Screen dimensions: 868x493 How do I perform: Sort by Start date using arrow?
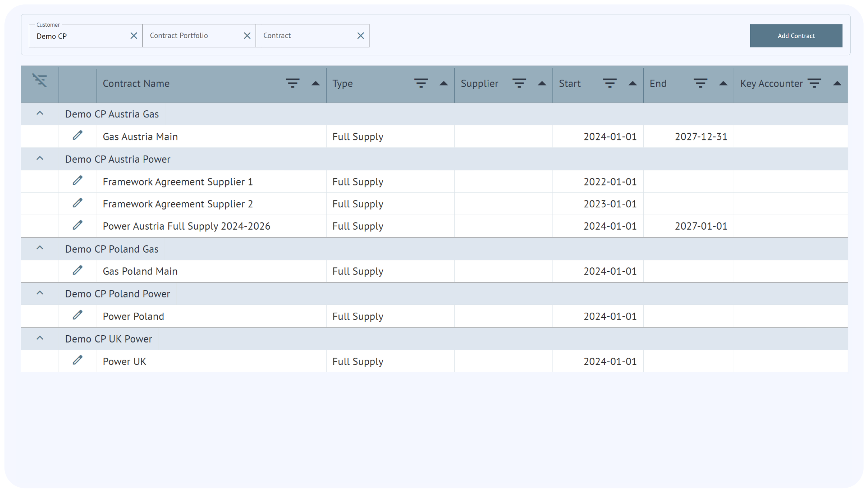pos(632,83)
